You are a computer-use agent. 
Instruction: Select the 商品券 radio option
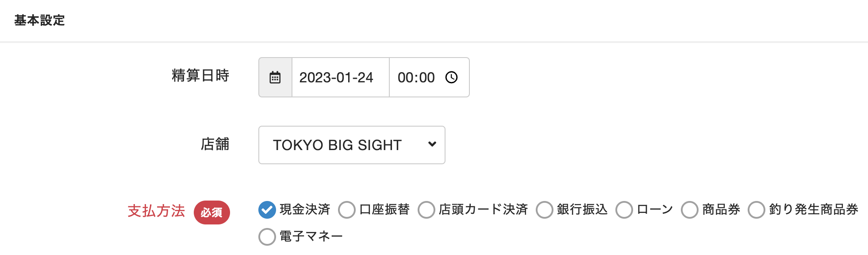(x=690, y=210)
